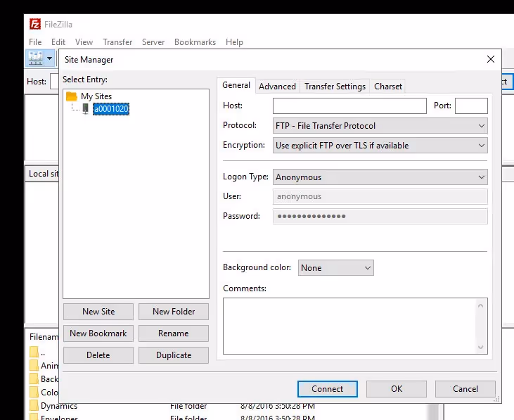Expand the Protocol dropdown
The width and height of the screenshot is (514, 420).
pos(380,125)
